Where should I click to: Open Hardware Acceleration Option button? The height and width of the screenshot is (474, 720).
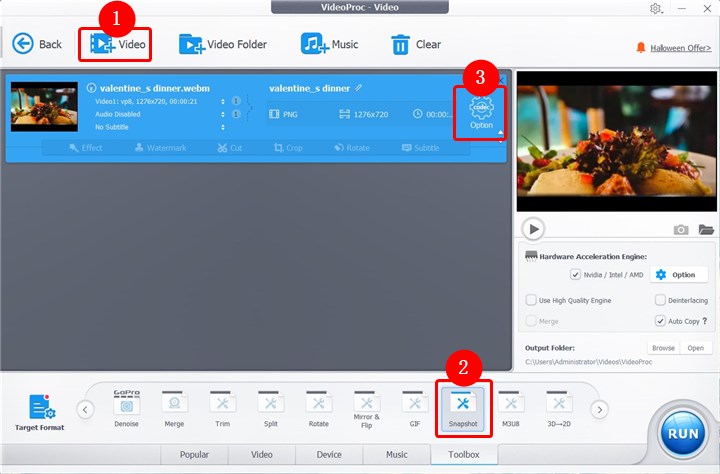(679, 275)
